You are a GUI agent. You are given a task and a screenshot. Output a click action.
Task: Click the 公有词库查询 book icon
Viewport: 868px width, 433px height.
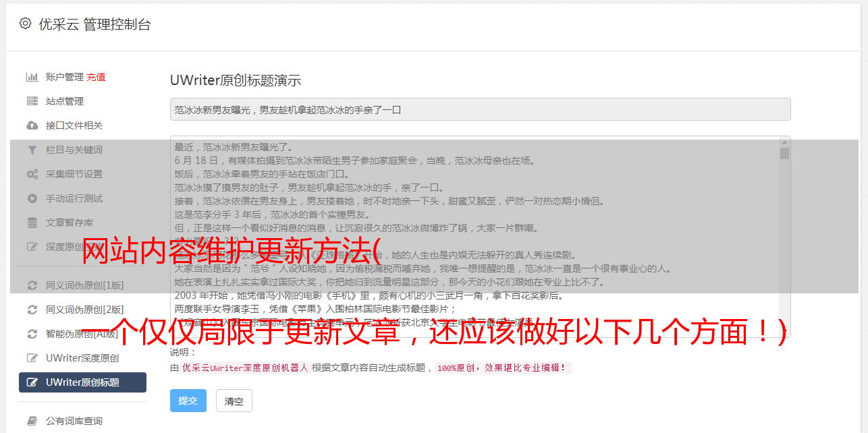point(32,421)
